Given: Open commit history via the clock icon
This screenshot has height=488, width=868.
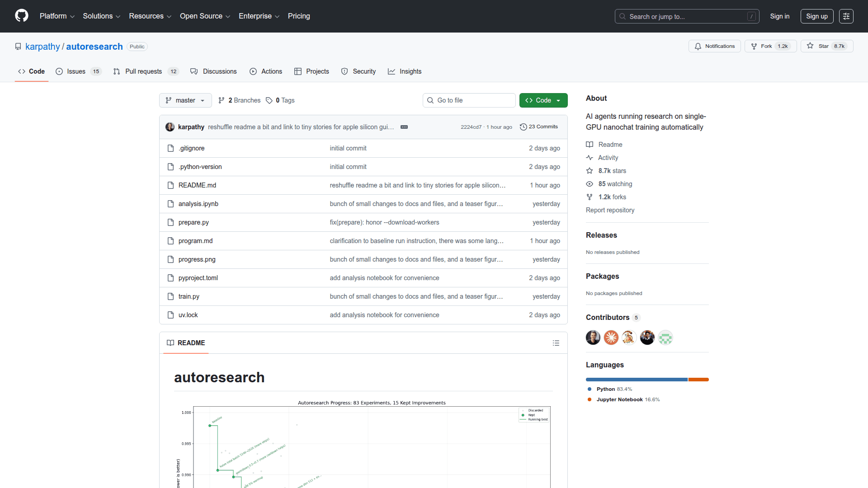Looking at the screenshot, I should [x=524, y=127].
